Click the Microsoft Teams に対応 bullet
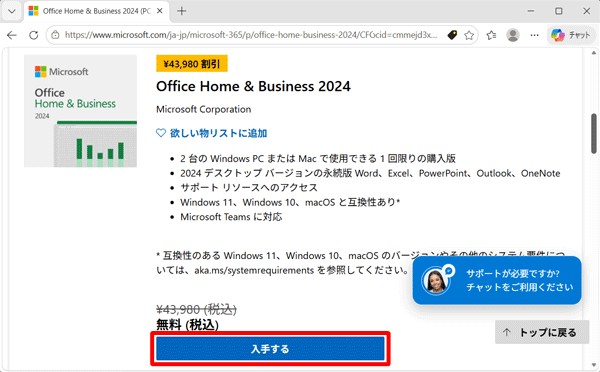This screenshot has height=372, width=600. [x=231, y=217]
